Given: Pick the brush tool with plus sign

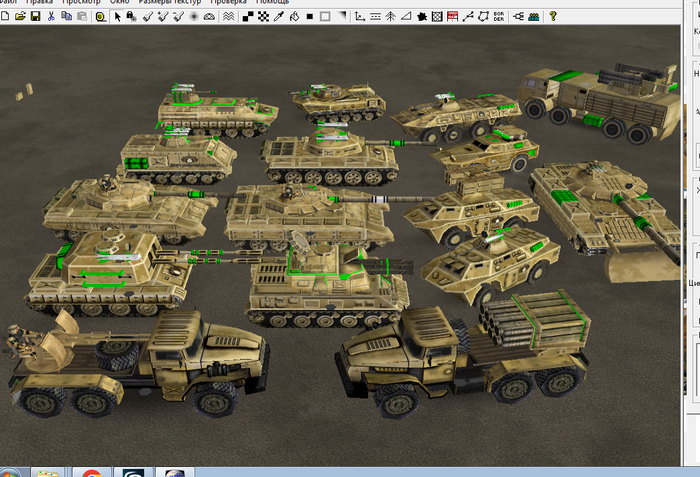Looking at the screenshot, I should point(163,17).
